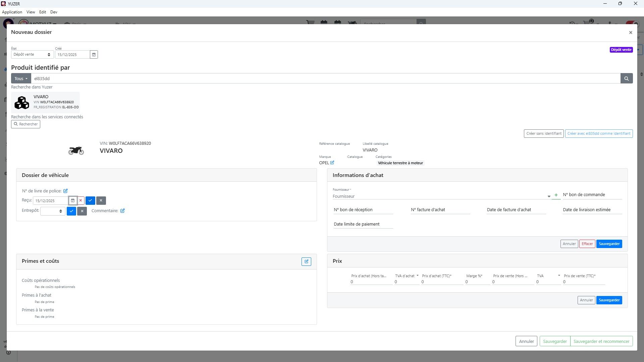Clear the Reçu date with red X
644x362 pixels.
[x=80, y=201]
